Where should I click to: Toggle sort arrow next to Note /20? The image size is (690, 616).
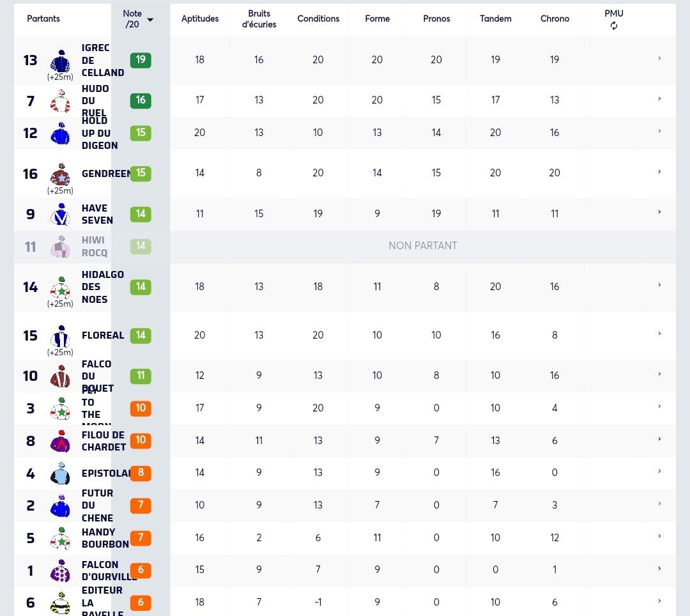pos(150,19)
